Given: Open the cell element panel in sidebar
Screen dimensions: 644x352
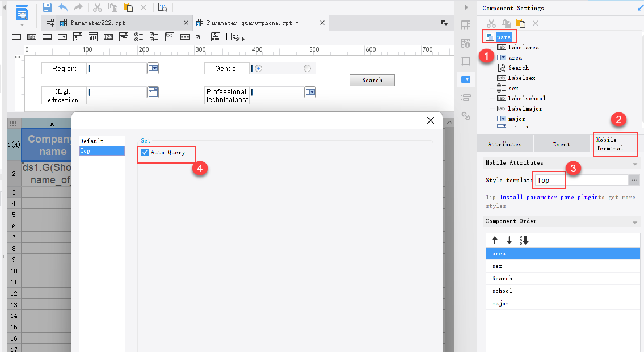Looking at the screenshot, I should tap(466, 25).
